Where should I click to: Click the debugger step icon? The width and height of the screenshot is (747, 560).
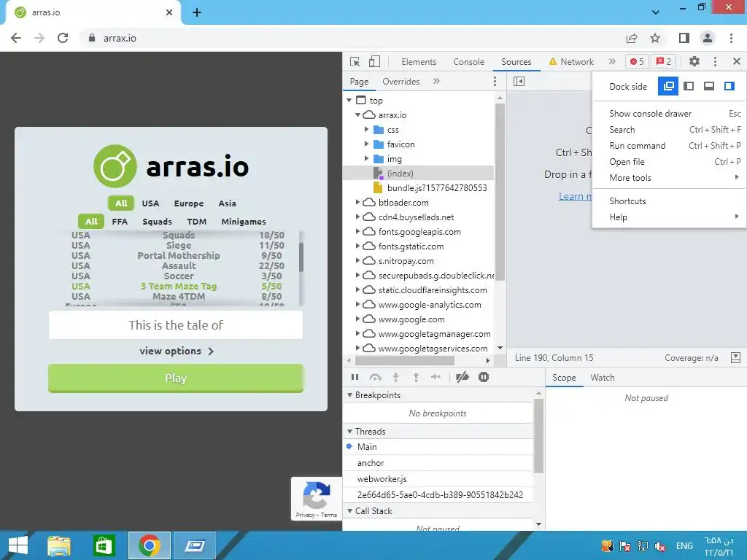pos(436,377)
